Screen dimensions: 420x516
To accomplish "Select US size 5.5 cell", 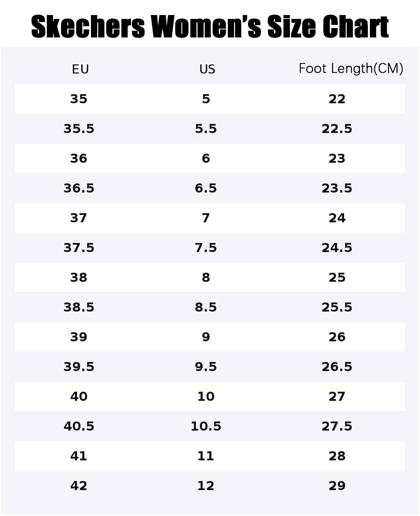I will click(206, 129).
